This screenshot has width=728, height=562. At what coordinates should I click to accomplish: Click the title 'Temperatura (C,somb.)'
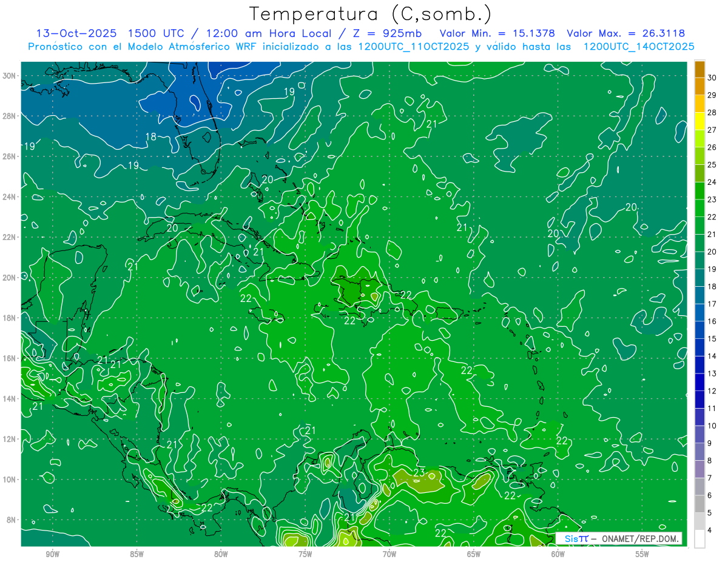point(371,14)
